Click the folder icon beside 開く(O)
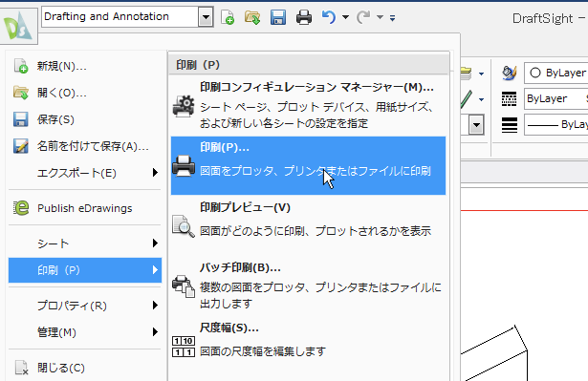This screenshot has height=381, width=588. (x=21, y=93)
